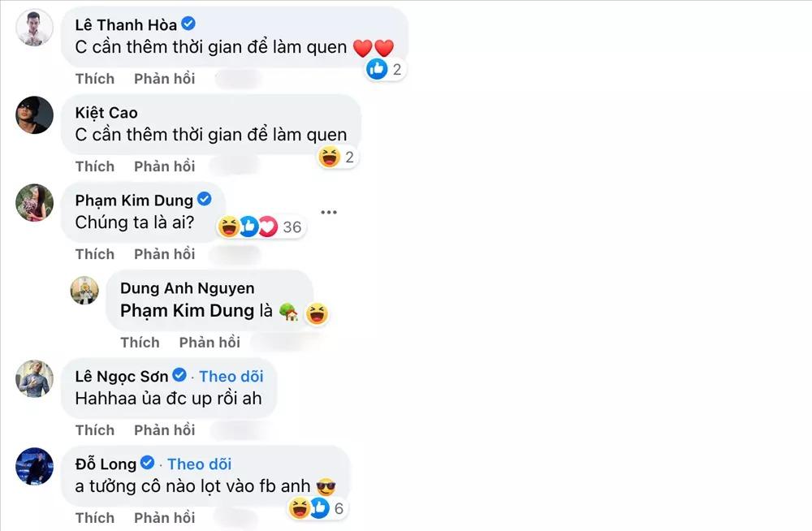Click the turtle emoji in Dung Anh Nguyen's reply
The height and width of the screenshot is (531, 812).
click(x=288, y=311)
